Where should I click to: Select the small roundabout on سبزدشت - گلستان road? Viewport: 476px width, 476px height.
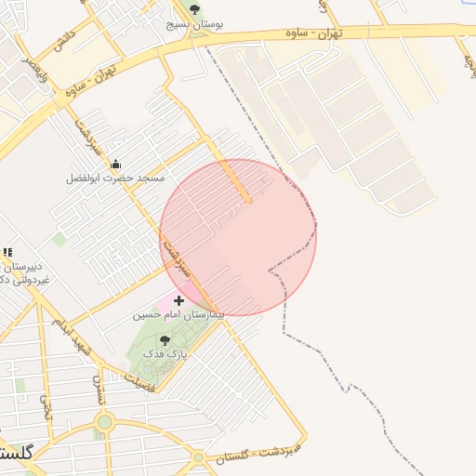click(x=198, y=457)
